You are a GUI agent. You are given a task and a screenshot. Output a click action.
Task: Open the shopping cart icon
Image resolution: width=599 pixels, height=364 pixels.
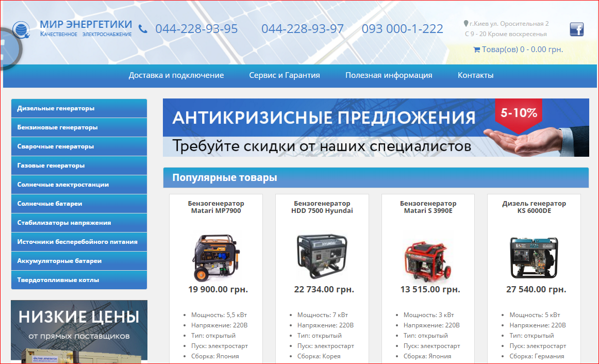(x=476, y=50)
